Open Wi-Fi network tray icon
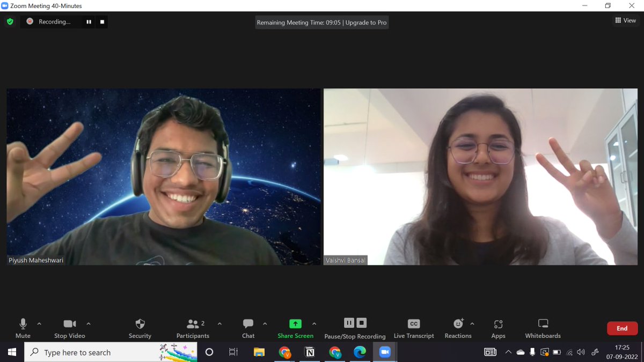 [569, 352]
